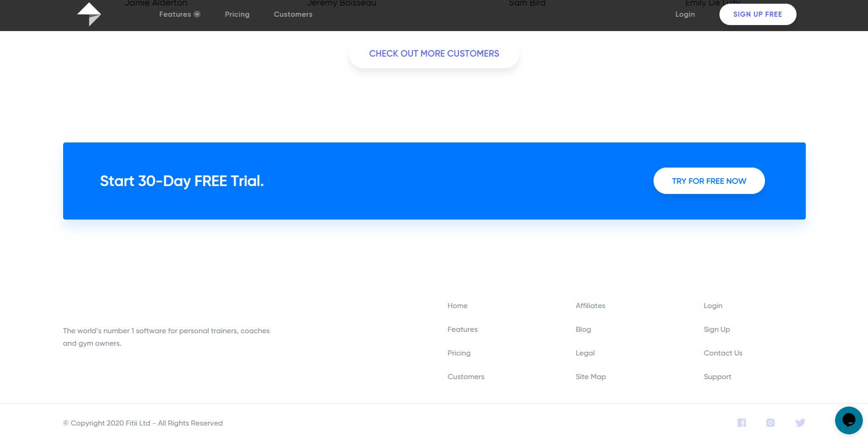This screenshot has height=439, width=868.
Task: Open the Contact Us footer link
Action: click(x=723, y=353)
